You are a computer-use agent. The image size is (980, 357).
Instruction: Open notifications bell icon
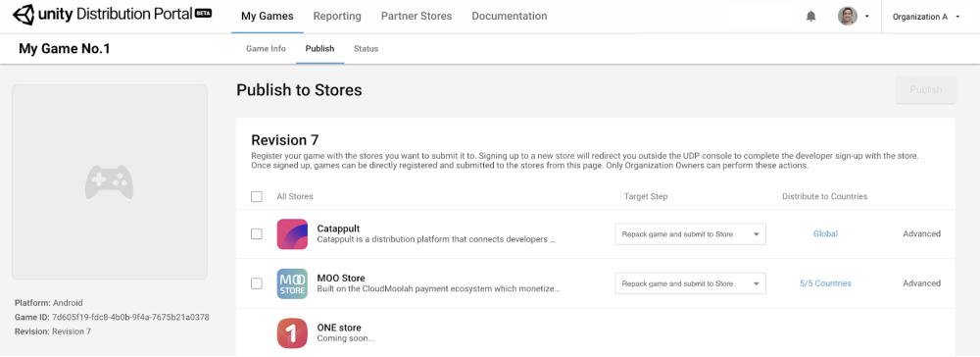pyautogui.click(x=811, y=17)
